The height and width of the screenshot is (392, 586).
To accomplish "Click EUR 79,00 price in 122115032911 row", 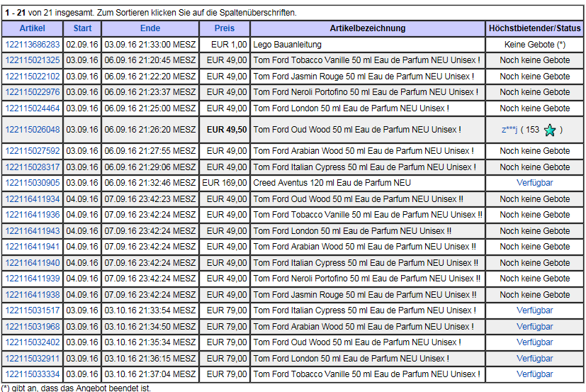I will coord(227,359).
